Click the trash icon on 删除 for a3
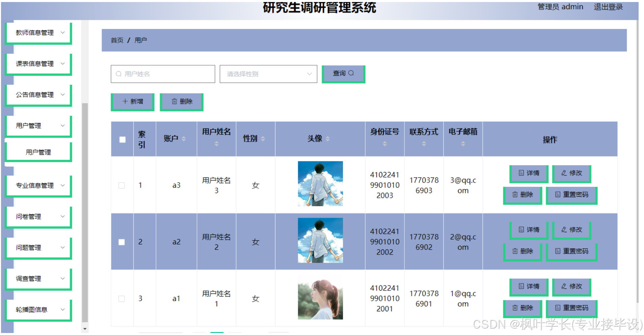The height and width of the screenshot is (335, 644). 515,195
